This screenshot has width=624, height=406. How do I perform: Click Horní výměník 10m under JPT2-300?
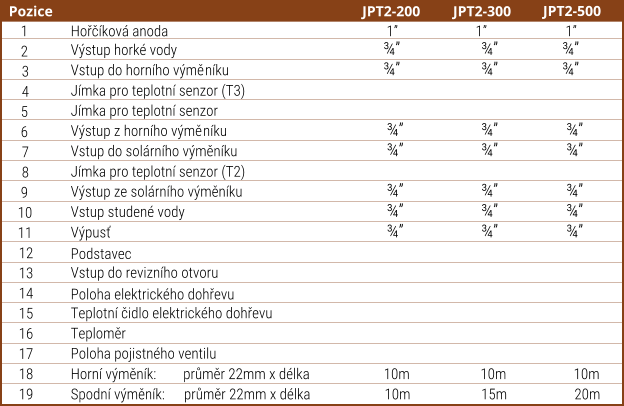coord(493,374)
